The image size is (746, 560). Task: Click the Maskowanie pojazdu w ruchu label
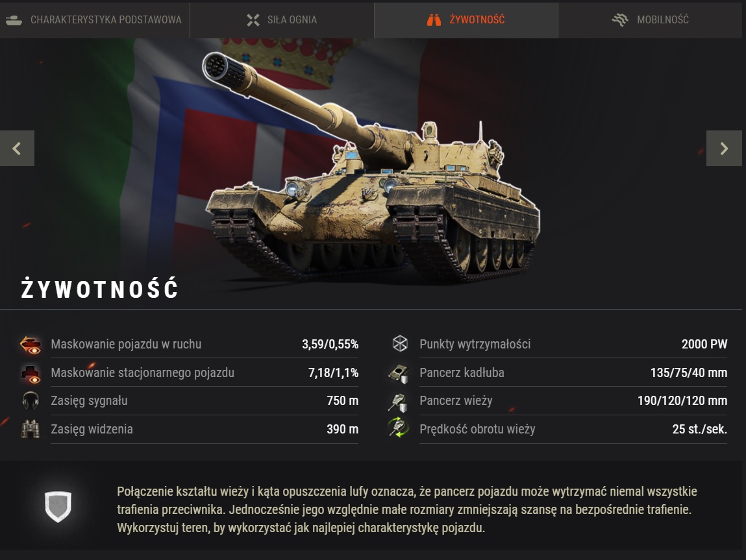pyautogui.click(x=126, y=344)
